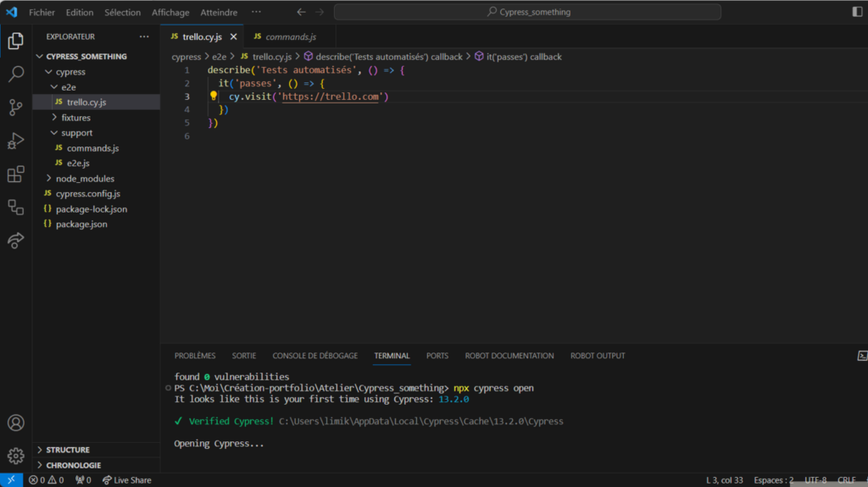Open the Run and Debug view
Image resolution: width=868 pixels, height=487 pixels.
pyautogui.click(x=15, y=141)
